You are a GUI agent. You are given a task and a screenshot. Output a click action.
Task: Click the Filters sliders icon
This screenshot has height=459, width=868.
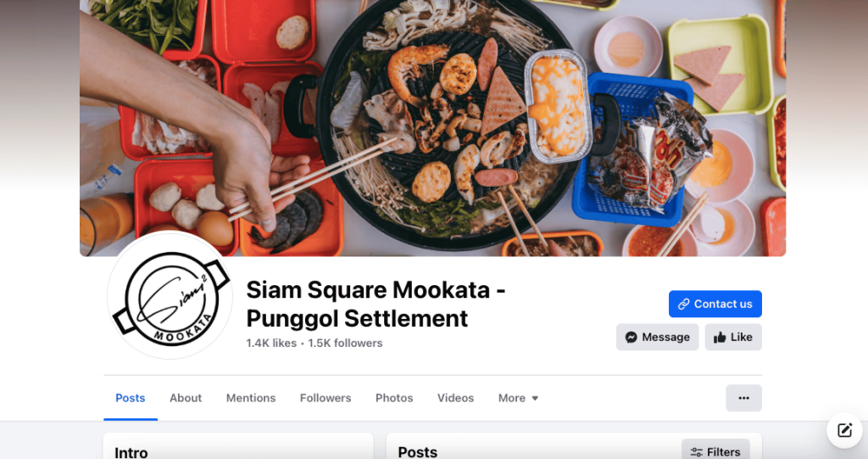(x=697, y=452)
